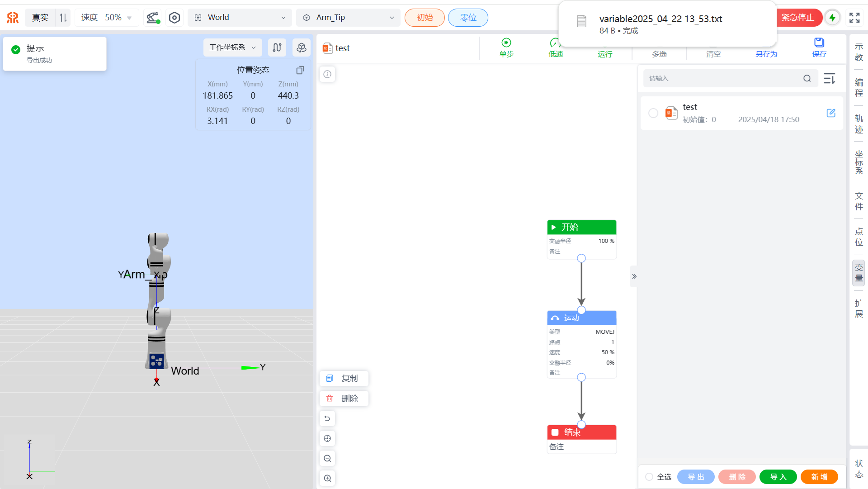Click the orange 新增 button
868x489 pixels.
819,477
